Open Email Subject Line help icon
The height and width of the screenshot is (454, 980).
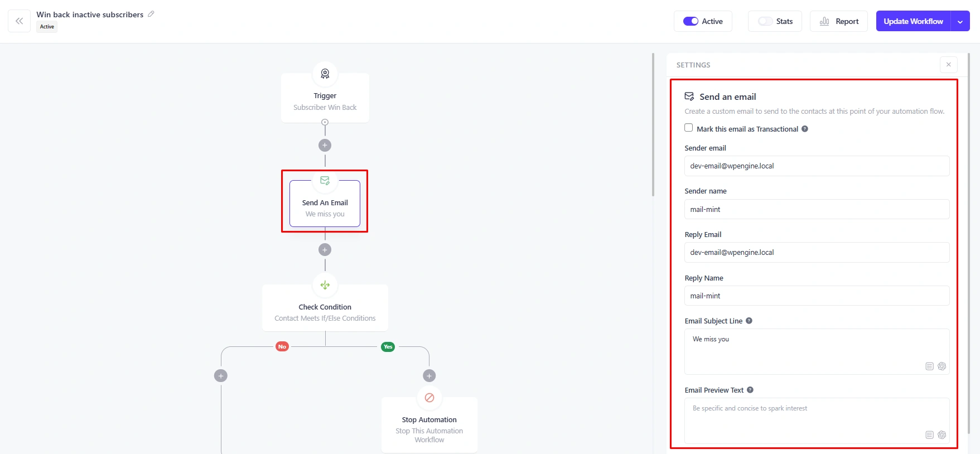pos(749,321)
